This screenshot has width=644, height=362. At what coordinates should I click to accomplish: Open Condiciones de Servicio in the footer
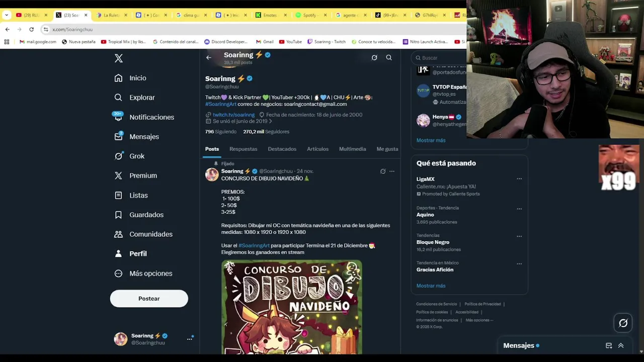tap(436, 304)
